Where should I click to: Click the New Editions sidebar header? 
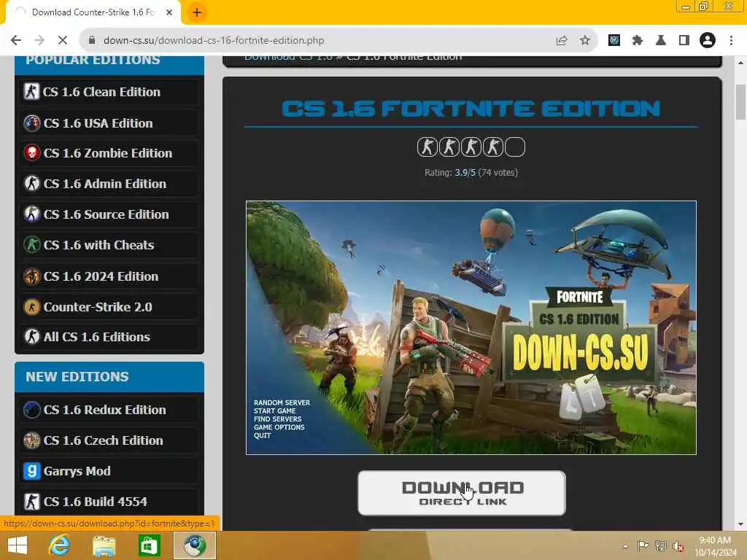point(109,377)
